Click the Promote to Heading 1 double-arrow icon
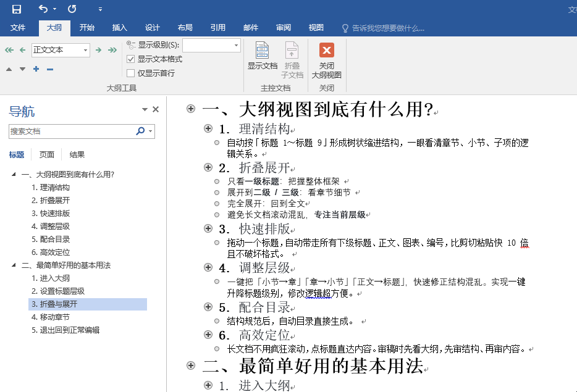577x392 pixels. pos(8,49)
